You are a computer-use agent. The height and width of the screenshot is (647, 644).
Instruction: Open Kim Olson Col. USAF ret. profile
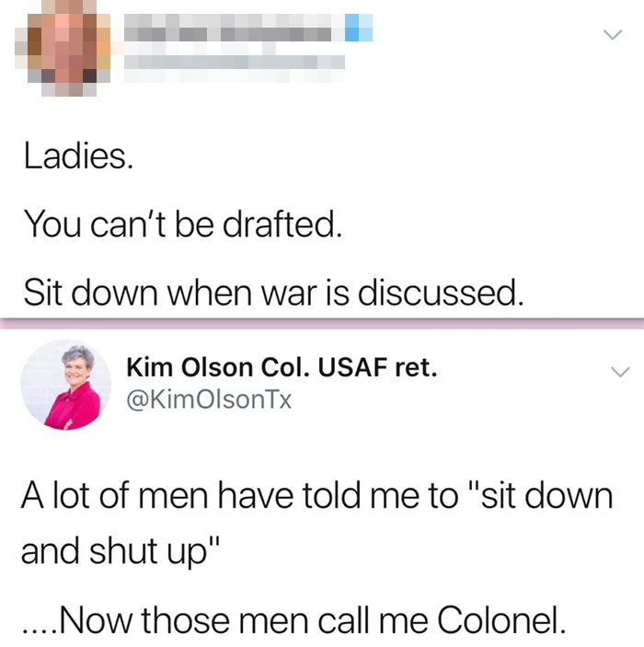282,367
